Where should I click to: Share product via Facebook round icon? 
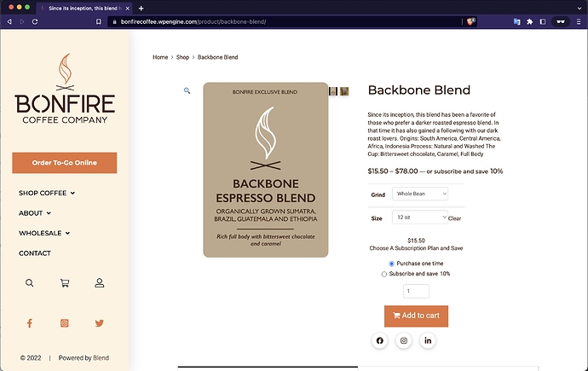click(x=380, y=341)
